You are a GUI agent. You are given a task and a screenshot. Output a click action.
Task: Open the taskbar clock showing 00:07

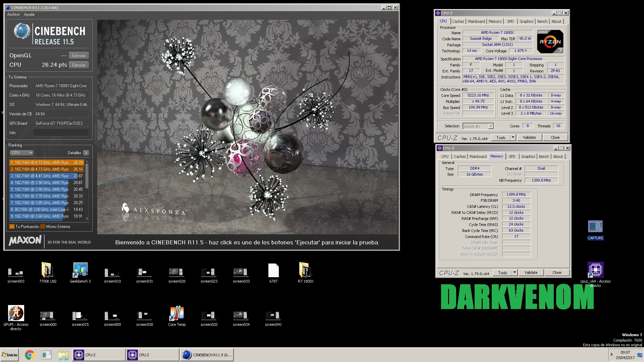[625, 355]
